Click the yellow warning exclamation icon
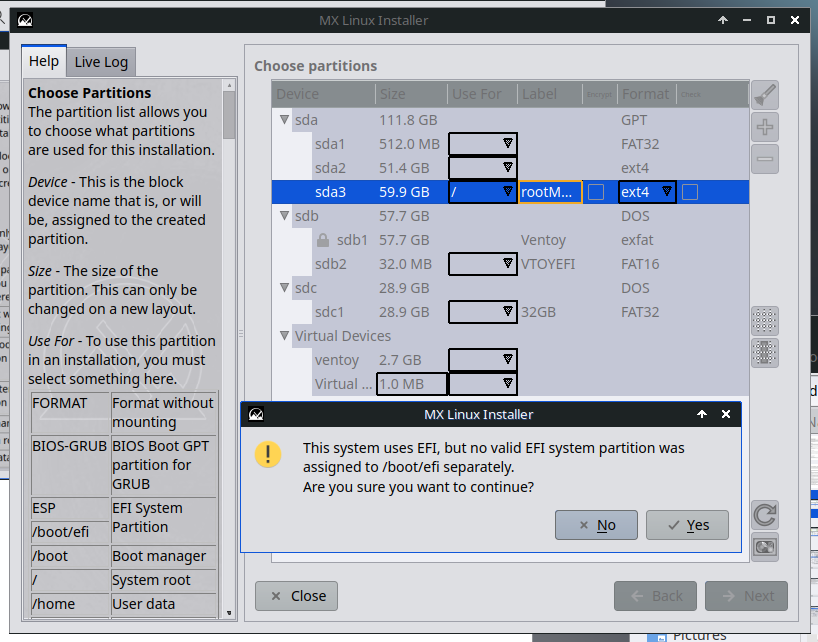Viewport: 818px width, 642px height. [268, 454]
